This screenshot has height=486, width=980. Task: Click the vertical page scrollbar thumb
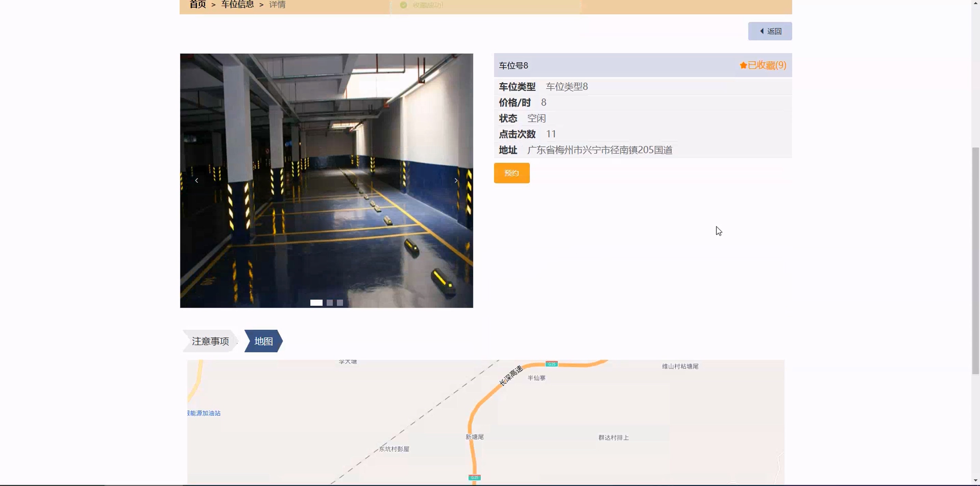point(975,260)
